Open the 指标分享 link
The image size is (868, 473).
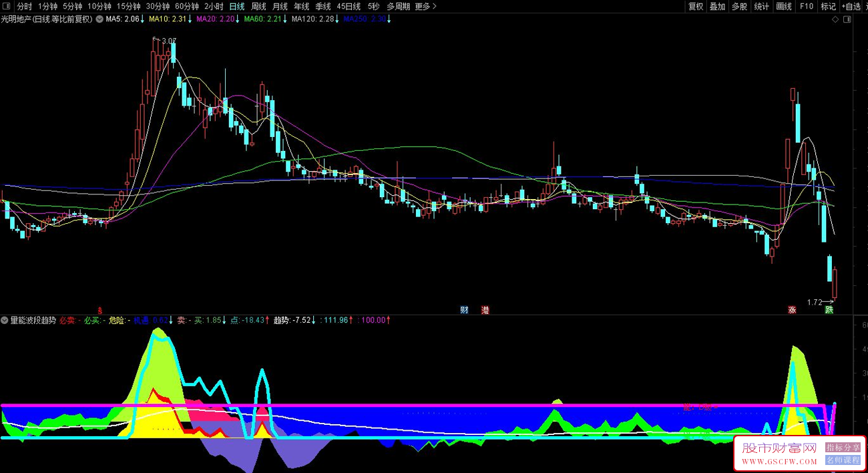[x=843, y=448]
